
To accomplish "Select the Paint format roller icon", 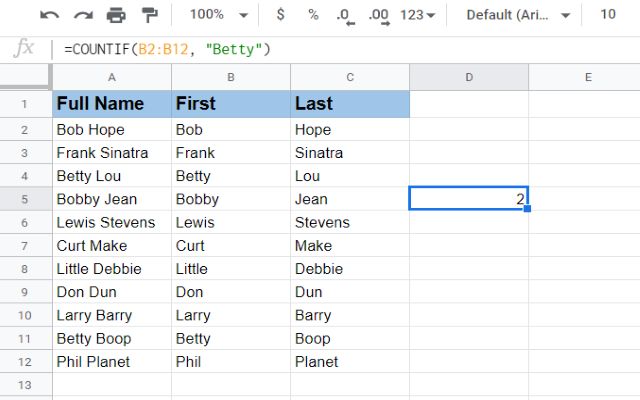I will [x=149, y=15].
